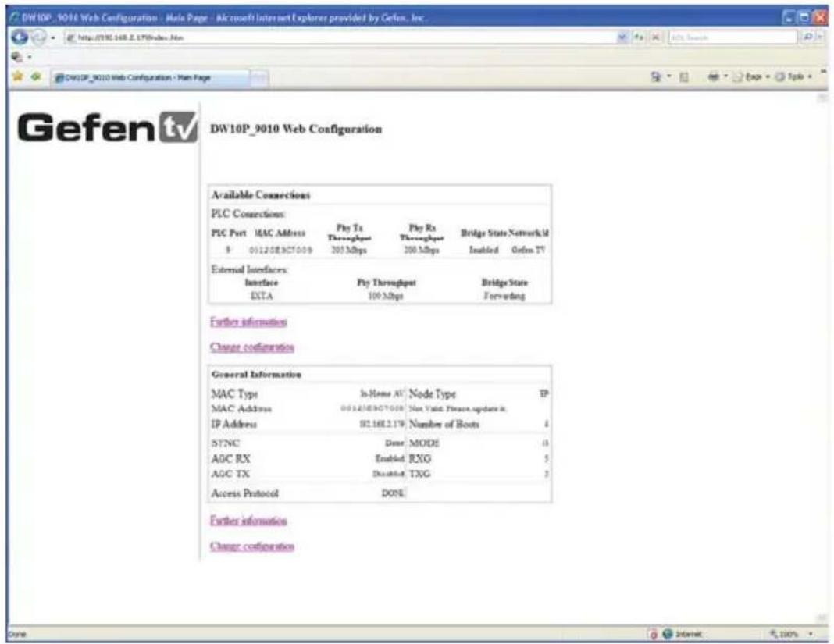Click the SYNC row label
834x644 pixels.
[226, 443]
